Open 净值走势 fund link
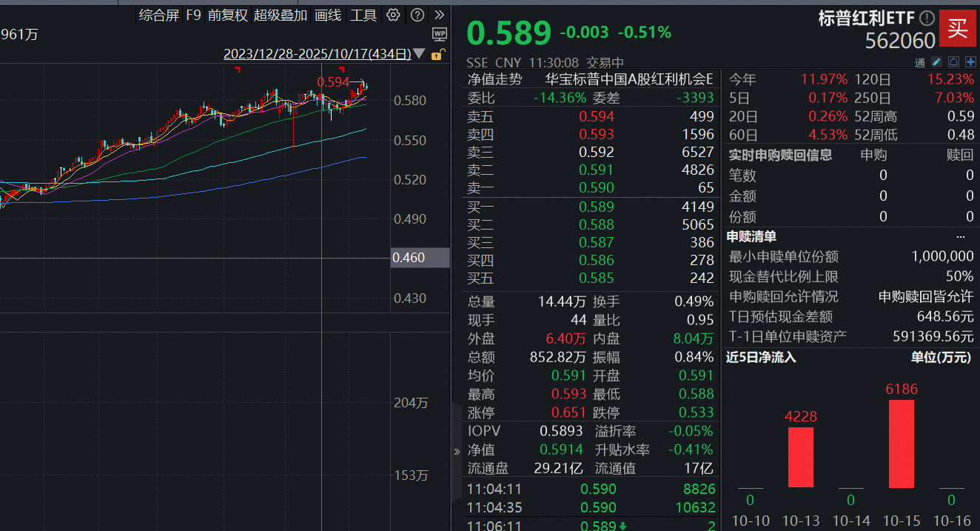980x531 pixels. tap(494, 79)
